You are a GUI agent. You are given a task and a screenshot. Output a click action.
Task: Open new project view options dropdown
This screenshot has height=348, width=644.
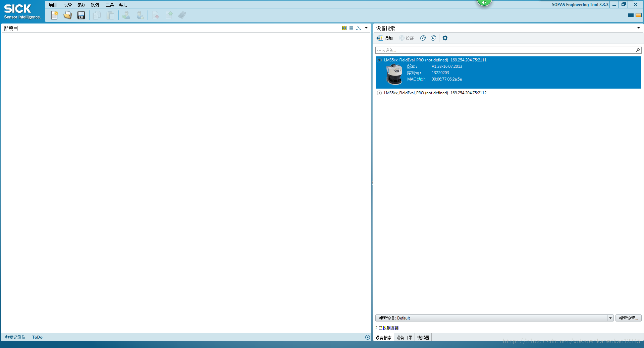(366, 28)
